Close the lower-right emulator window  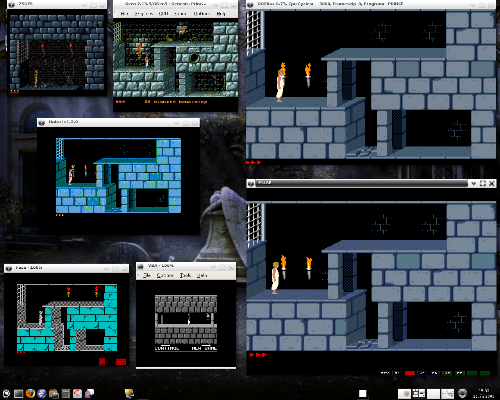(x=491, y=183)
